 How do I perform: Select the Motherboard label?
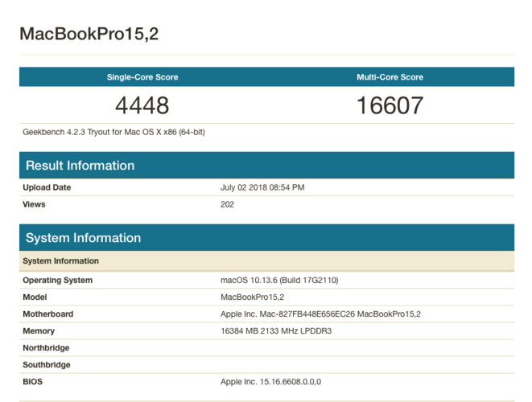tap(47, 314)
